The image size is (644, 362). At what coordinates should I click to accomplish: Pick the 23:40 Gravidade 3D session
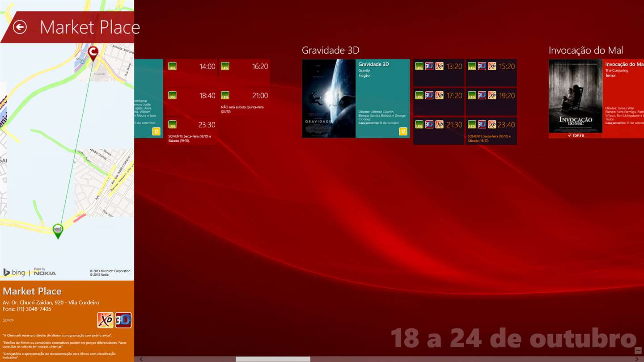[491, 130]
